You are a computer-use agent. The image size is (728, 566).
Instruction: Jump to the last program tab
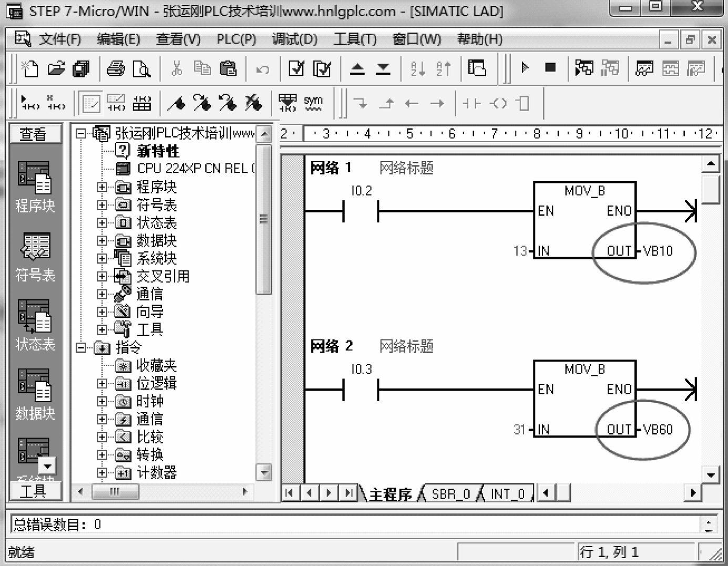(x=348, y=493)
